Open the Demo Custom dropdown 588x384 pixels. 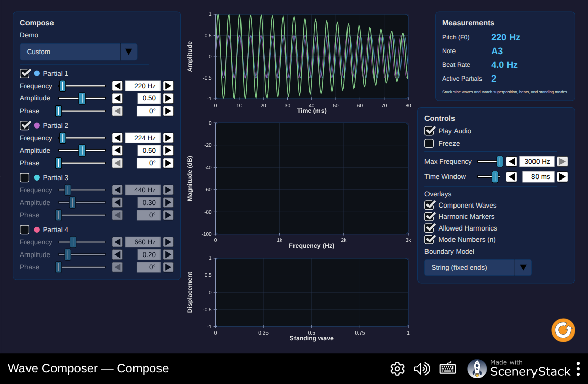point(78,52)
